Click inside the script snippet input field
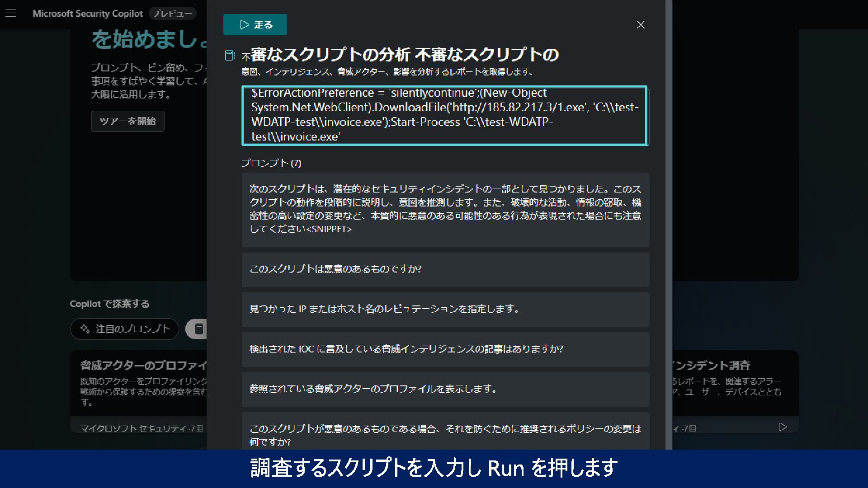This screenshot has width=868, height=488. pos(444,115)
